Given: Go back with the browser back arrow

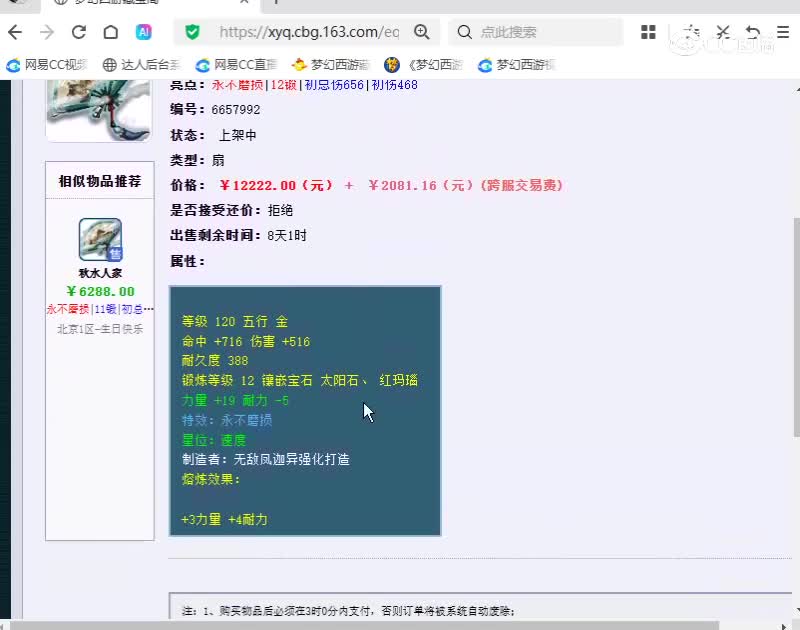Looking at the screenshot, I should [15, 33].
